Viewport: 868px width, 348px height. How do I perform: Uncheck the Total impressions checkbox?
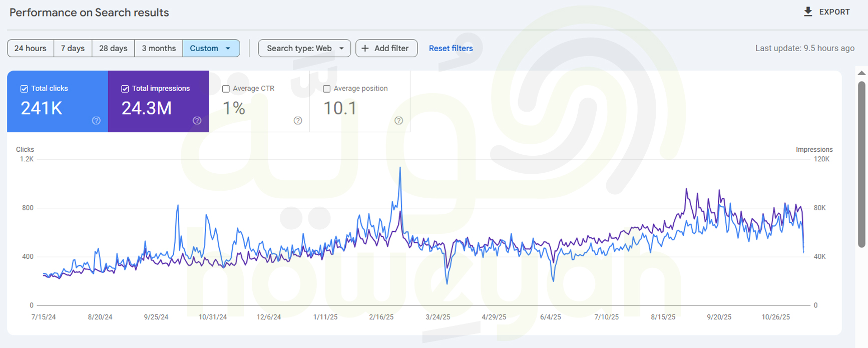pos(125,89)
